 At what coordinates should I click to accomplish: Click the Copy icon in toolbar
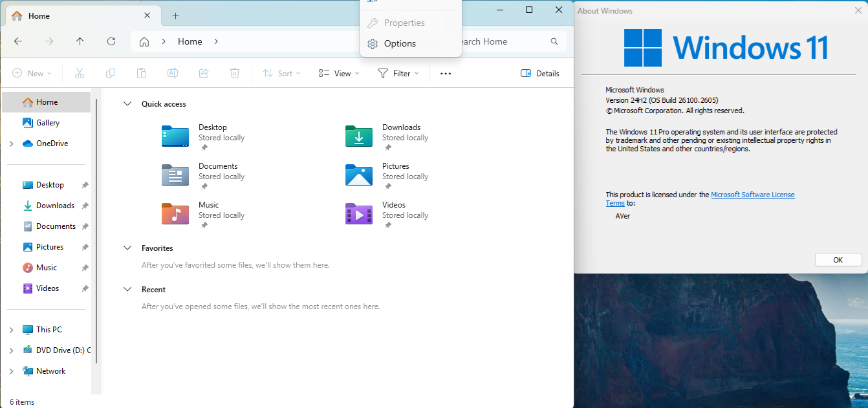(x=111, y=74)
